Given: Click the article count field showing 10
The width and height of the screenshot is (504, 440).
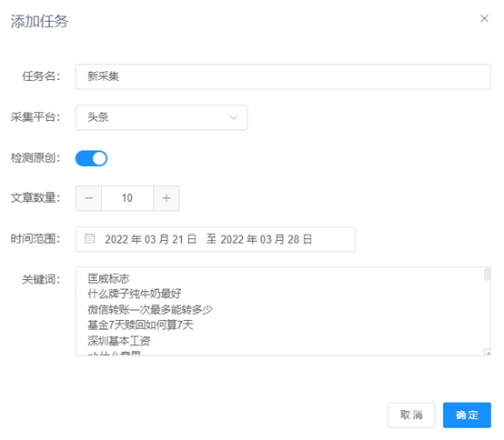Looking at the screenshot, I should 127,198.
